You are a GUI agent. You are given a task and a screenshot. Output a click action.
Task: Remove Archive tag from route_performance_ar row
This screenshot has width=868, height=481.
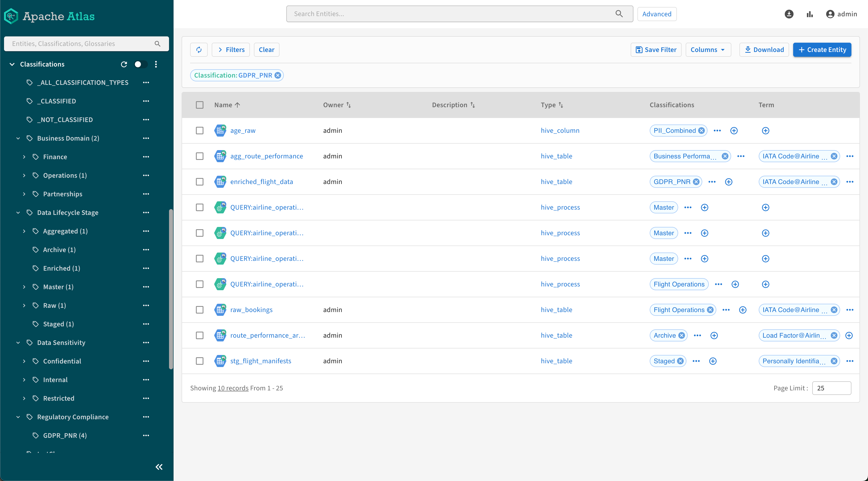click(x=681, y=335)
